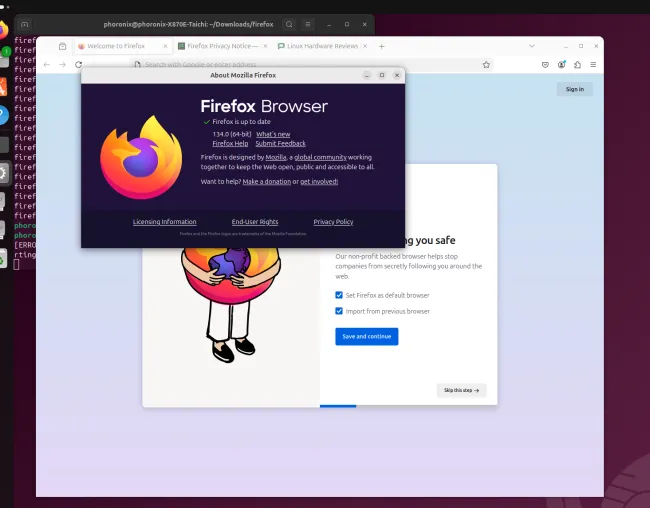This screenshot has height=508, width=650.
Task: Open a new Firefox tab with plus button
Action: (x=381, y=46)
